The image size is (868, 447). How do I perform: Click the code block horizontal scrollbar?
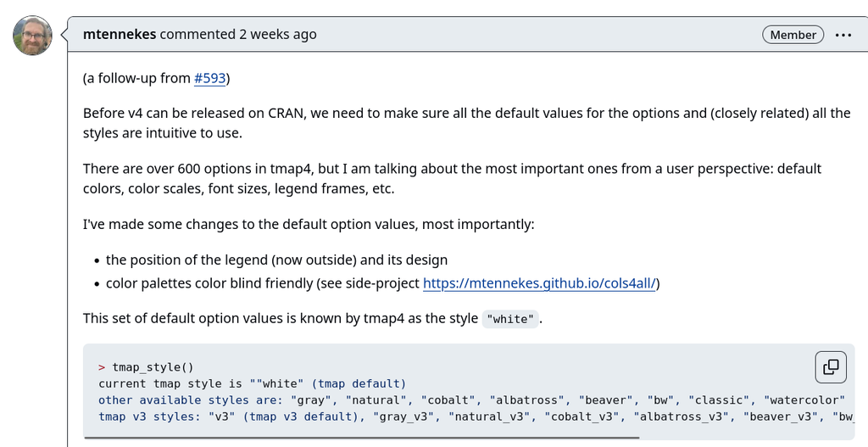tap(361, 438)
